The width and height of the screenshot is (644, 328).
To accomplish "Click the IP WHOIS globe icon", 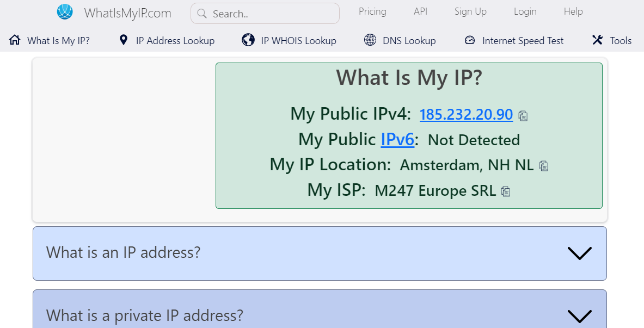I will (x=248, y=40).
